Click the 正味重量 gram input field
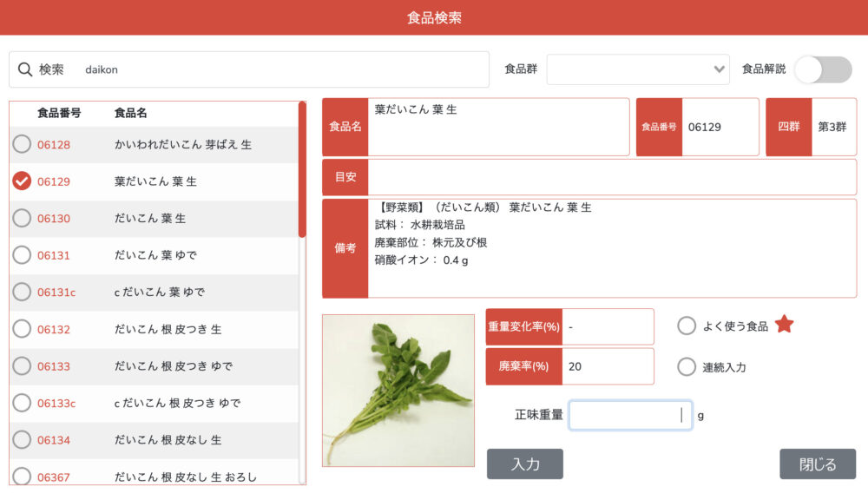This screenshot has height=500, width=868. [x=629, y=415]
